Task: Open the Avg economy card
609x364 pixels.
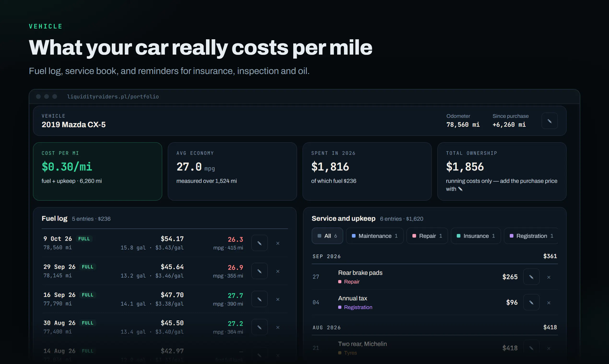Action: point(232,171)
